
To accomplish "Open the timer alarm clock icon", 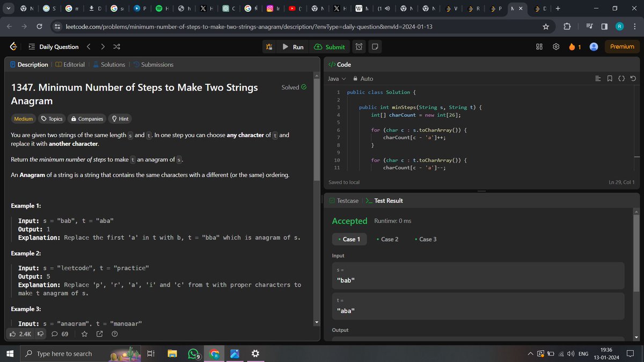I will coord(359,47).
